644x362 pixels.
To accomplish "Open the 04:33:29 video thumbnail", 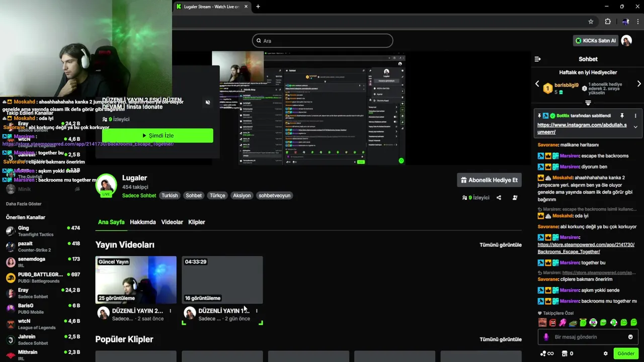I will tap(222, 280).
